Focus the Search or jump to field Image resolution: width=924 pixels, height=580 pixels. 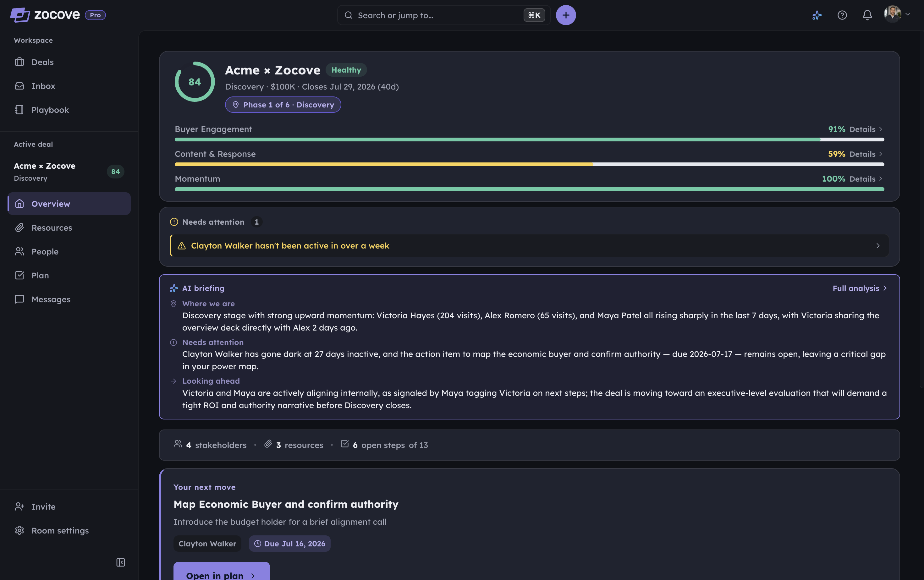pyautogui.click(x=443, y=15)
